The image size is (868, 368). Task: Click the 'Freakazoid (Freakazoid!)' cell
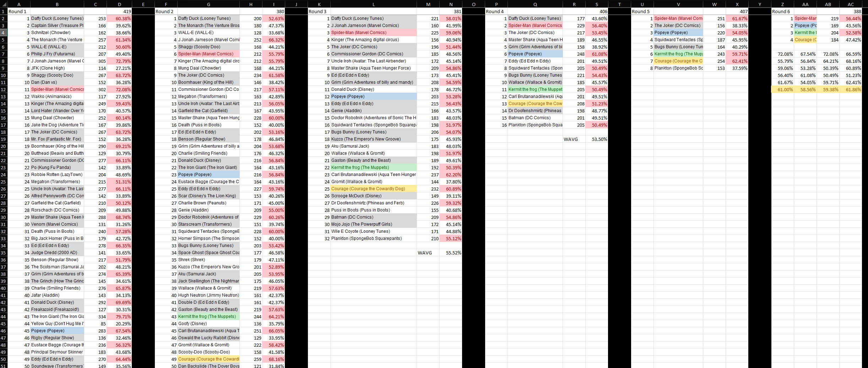click(x=57, y=309)
